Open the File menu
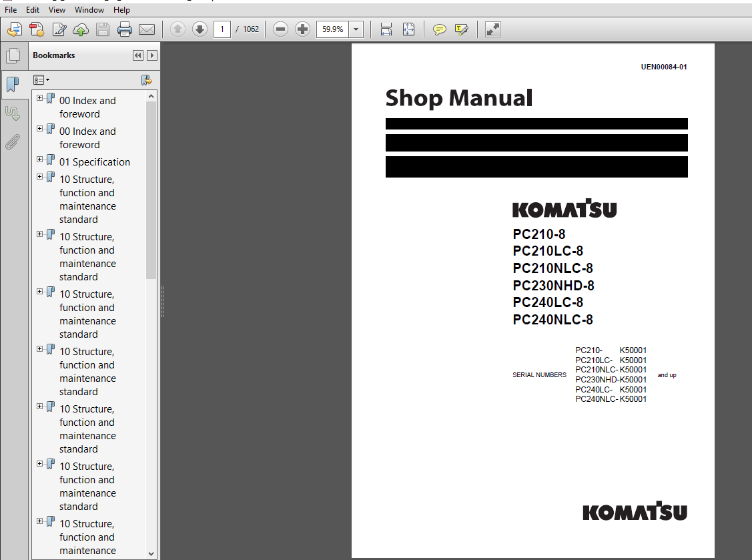This screenshot has height=560, width=752. pos(11,9)
